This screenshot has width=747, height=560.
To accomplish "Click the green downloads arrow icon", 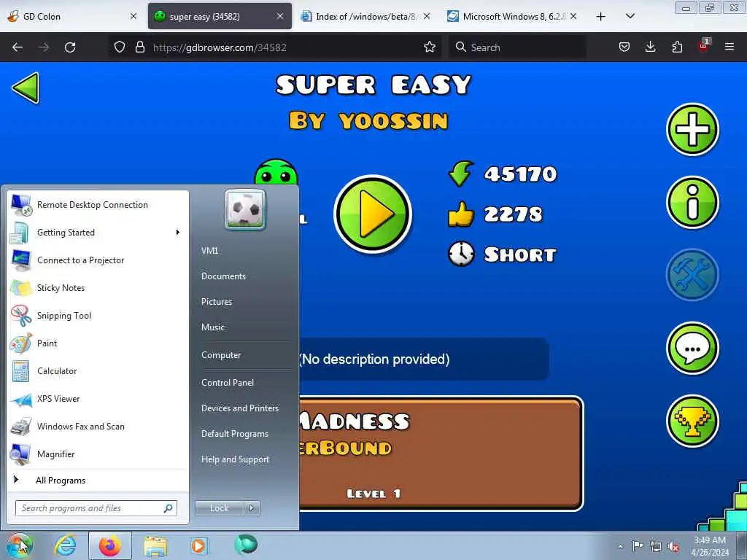I will coord(461,174).
